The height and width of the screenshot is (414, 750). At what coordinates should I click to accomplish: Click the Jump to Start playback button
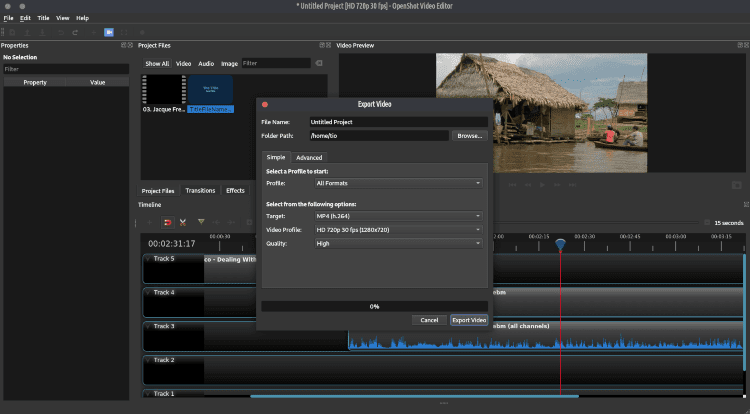tap(512, 185)
